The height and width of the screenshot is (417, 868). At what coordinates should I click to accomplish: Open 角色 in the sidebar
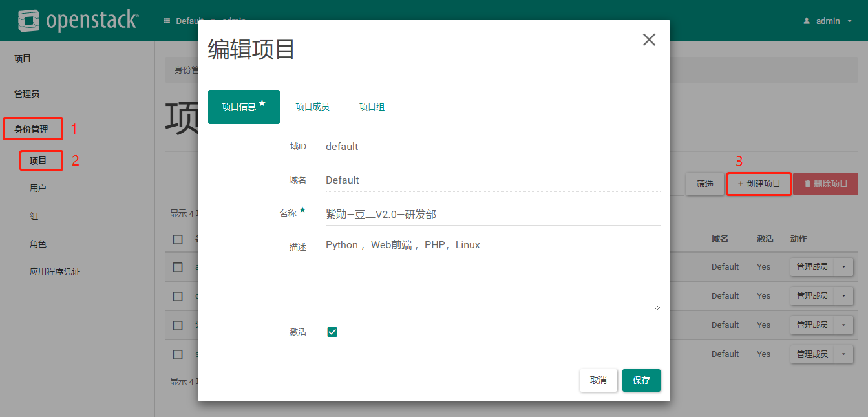[38, 244]
